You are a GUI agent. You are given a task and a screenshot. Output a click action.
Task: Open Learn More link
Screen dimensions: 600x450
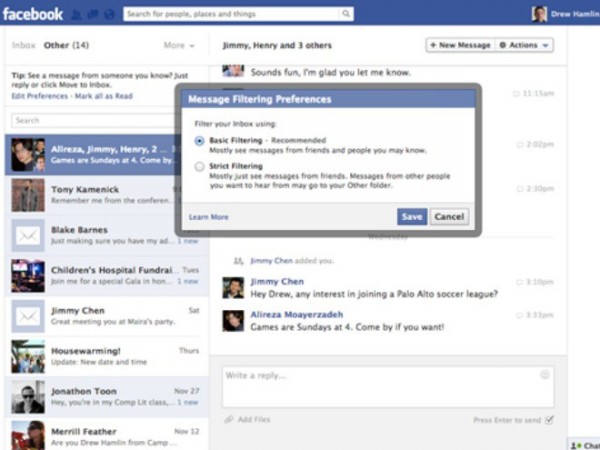[x=209, y=217]
